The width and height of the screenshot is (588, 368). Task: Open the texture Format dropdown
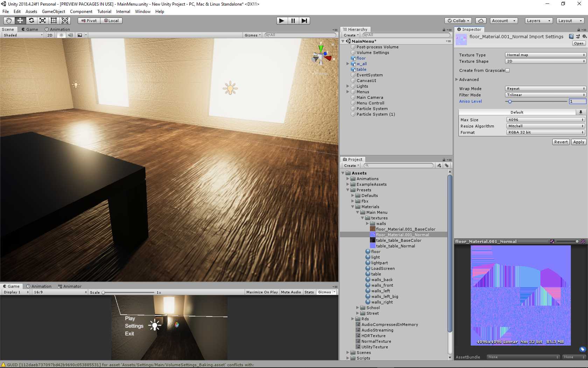pyautogui.click(x=546, y=132)
